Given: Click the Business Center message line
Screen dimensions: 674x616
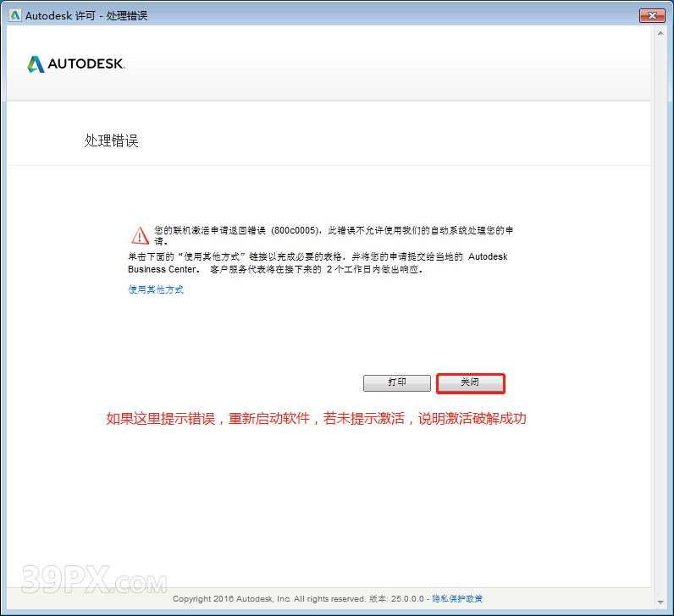Looking at the screenshot, I should click(x=275, y=269).
